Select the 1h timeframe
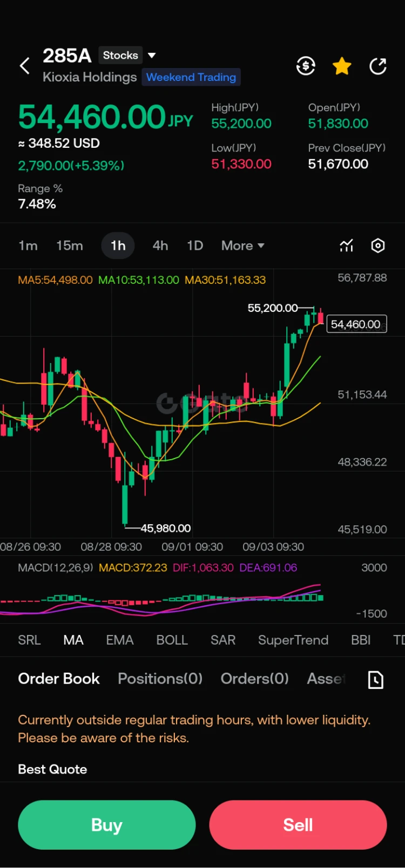Image resolution: width=405 pixels, height=868 pixels. [118, 245]
